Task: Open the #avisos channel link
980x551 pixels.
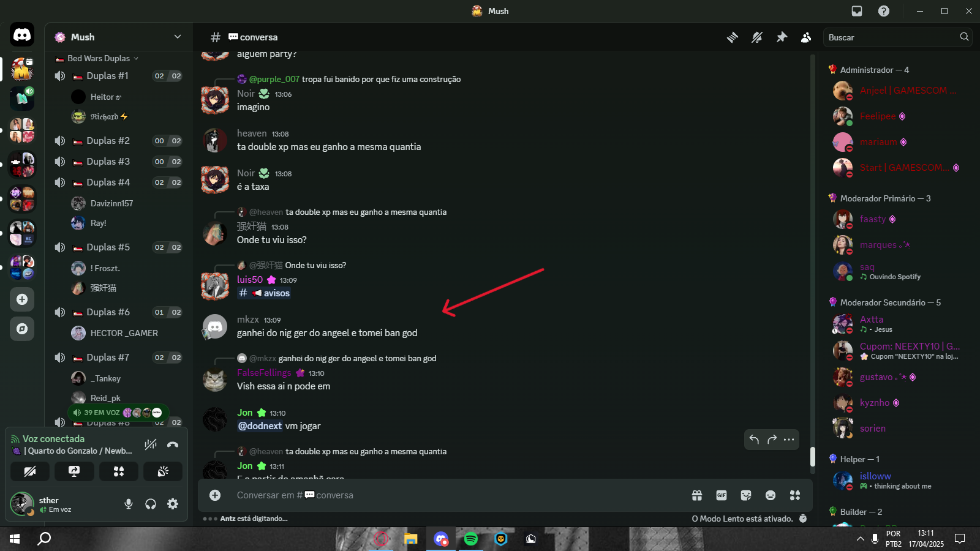Action: pyautogui.click(x=264, y=293)
